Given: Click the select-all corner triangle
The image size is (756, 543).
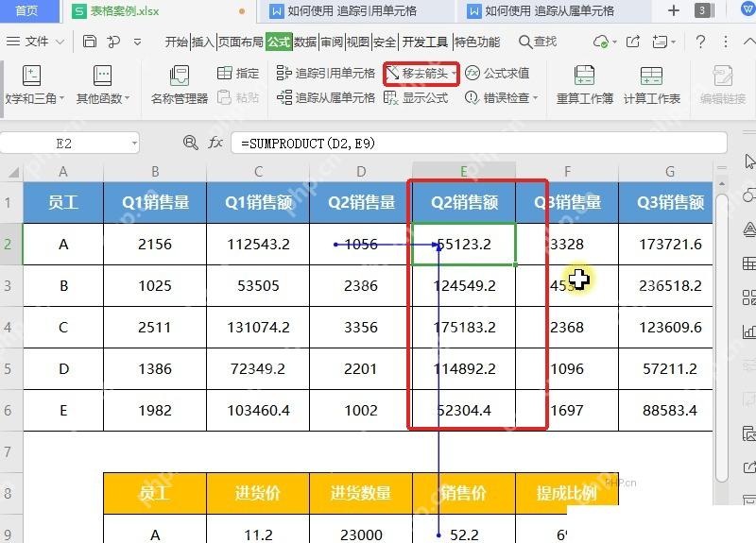Looking at the screenshot, I should tap(12, 172).
